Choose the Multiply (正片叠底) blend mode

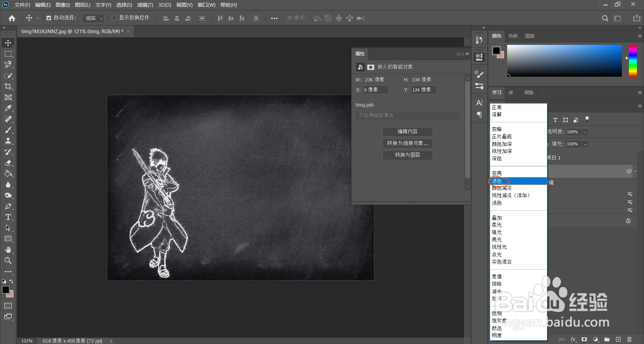(502, 137)
